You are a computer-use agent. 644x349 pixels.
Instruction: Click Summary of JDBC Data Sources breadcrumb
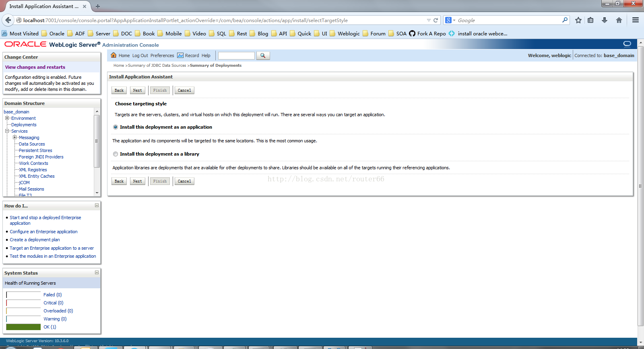(157, 66)
